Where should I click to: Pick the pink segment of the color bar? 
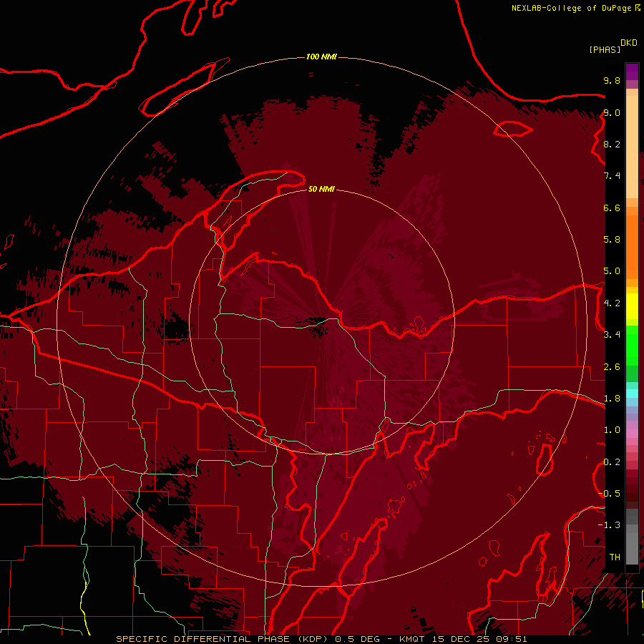(632, 434)
